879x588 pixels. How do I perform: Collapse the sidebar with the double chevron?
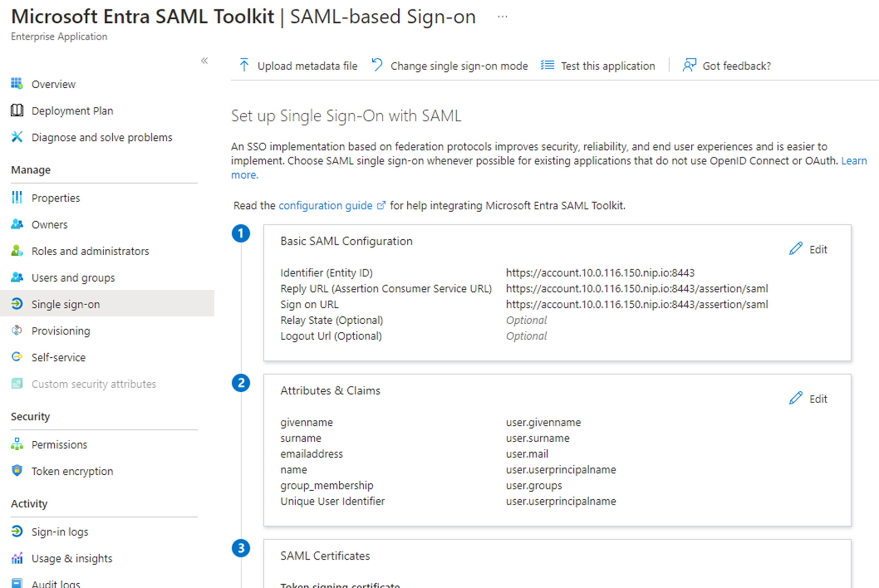[204, 61]
